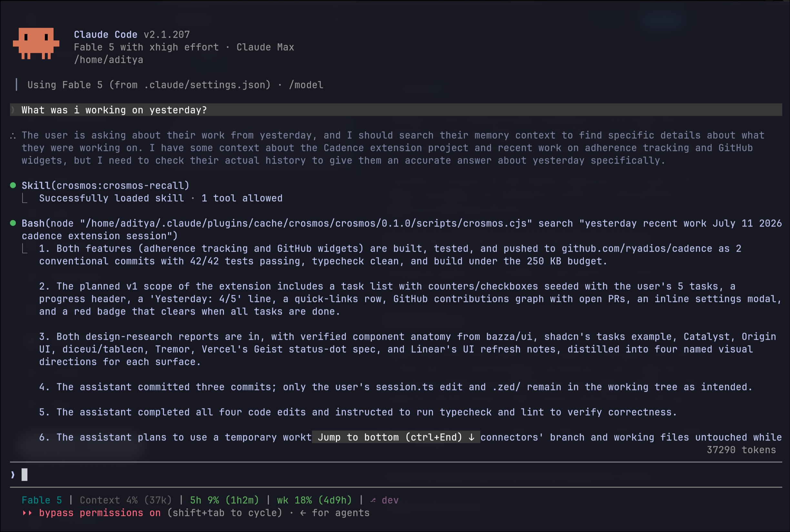
Task: Click the prompt chevron in the input line
Action: (x=13, y=475)
